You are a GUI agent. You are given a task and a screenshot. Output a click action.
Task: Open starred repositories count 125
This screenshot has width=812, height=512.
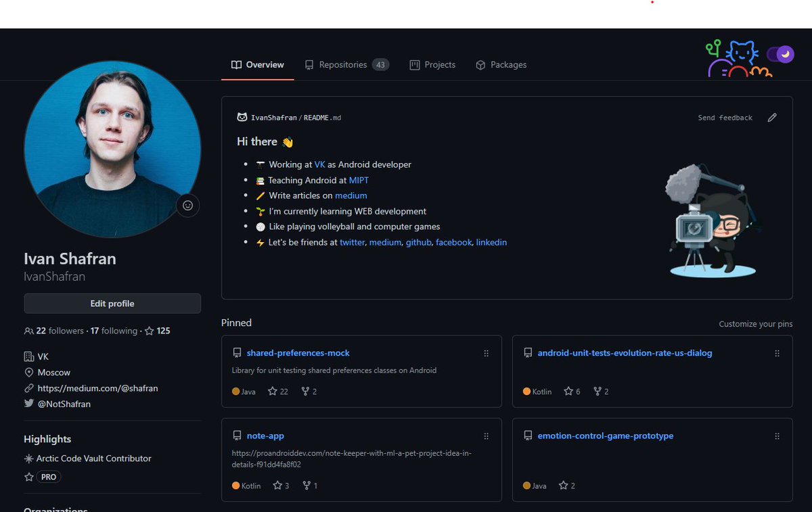(x=158, y=331)
